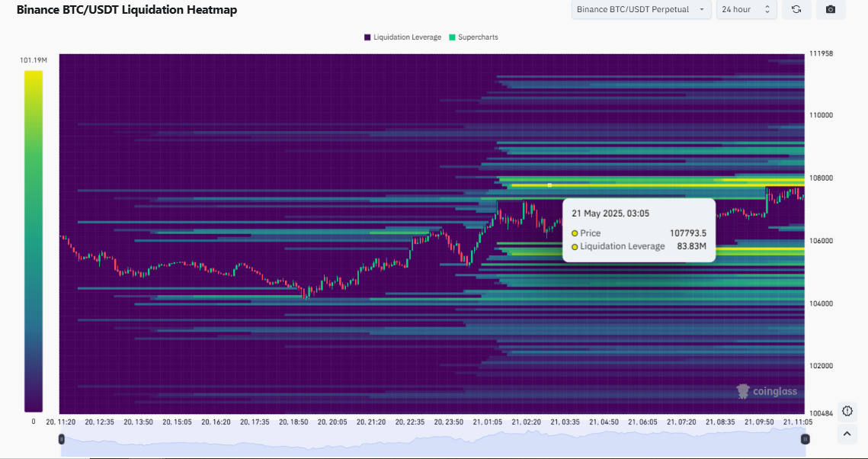Click the 83.83M Liquidation Leverage tooltip value
Screen dimensions: 868x459
coord(691,246)
